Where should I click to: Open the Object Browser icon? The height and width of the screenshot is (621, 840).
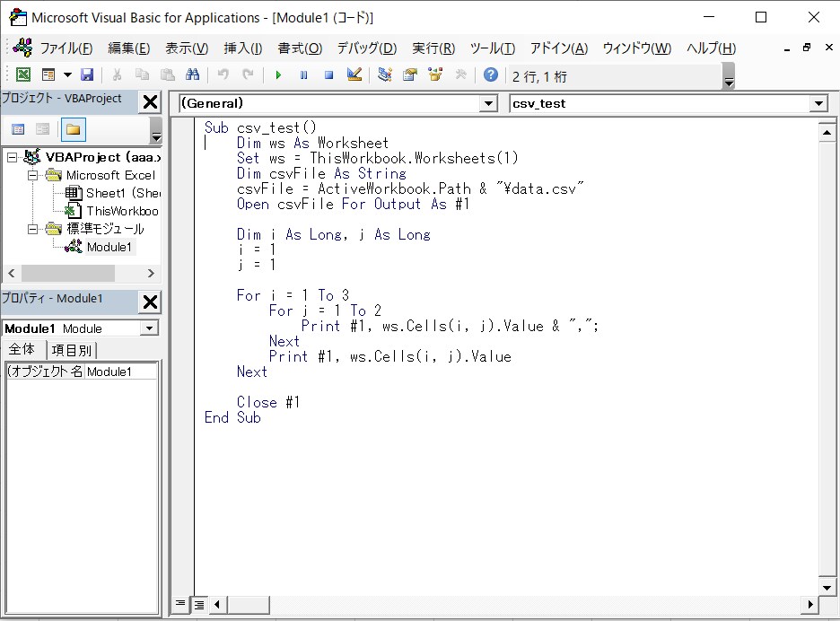click(435, 75)
